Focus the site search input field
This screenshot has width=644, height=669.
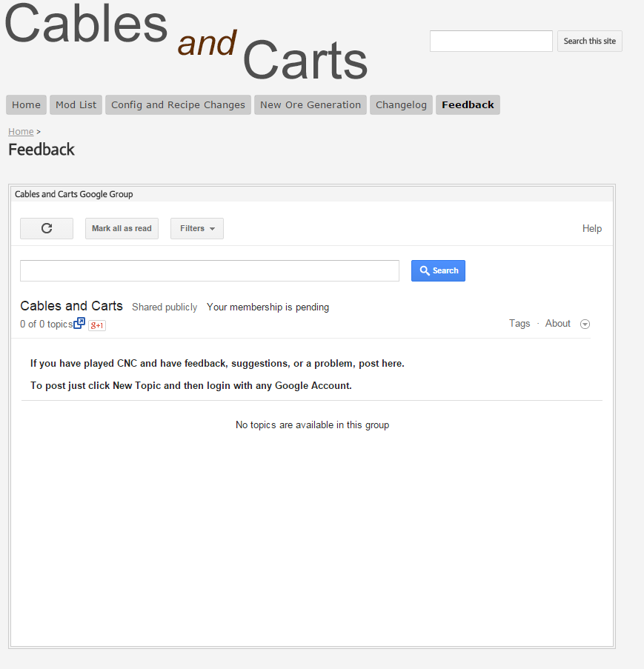coord(491,41)
